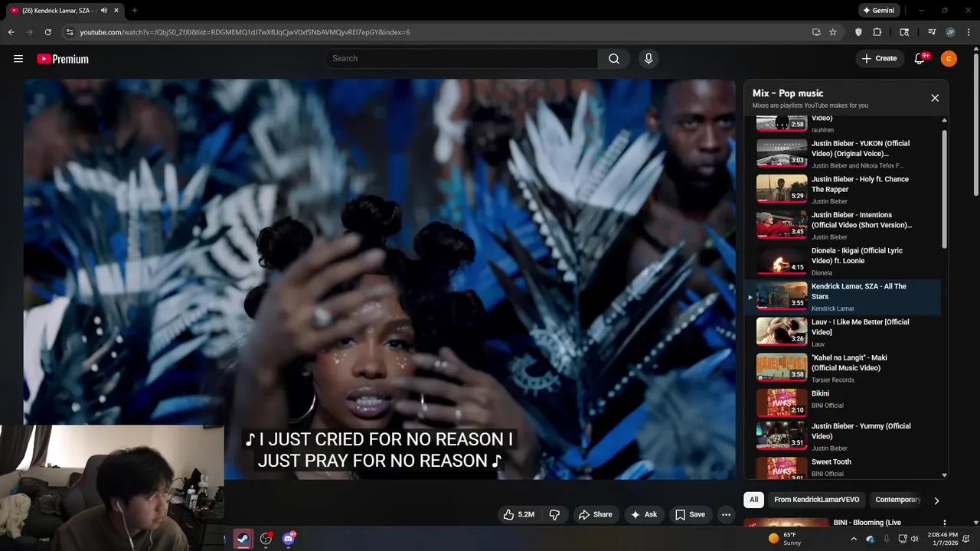Open Gemini in Chrome
Image resolution: width=980 pixels, height=551 pixels.
click(877, 11)
